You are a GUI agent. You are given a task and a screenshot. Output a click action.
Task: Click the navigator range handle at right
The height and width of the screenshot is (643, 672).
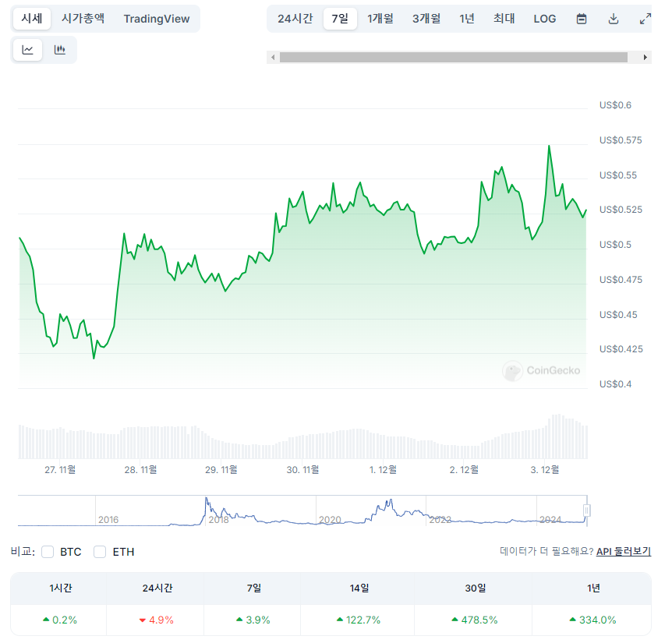click(587, 511)
